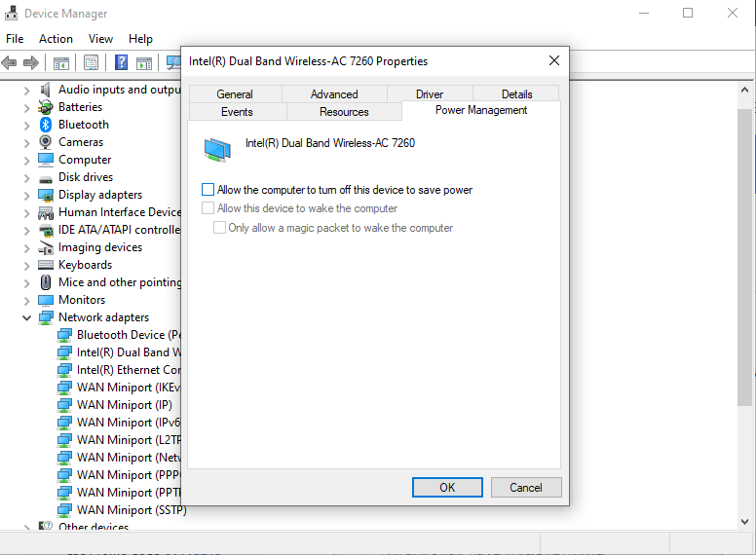This screenshot has width=756, height=555.
Task: Select WAN Miniport (SSTP) in the tree
Action: (132, 509)
